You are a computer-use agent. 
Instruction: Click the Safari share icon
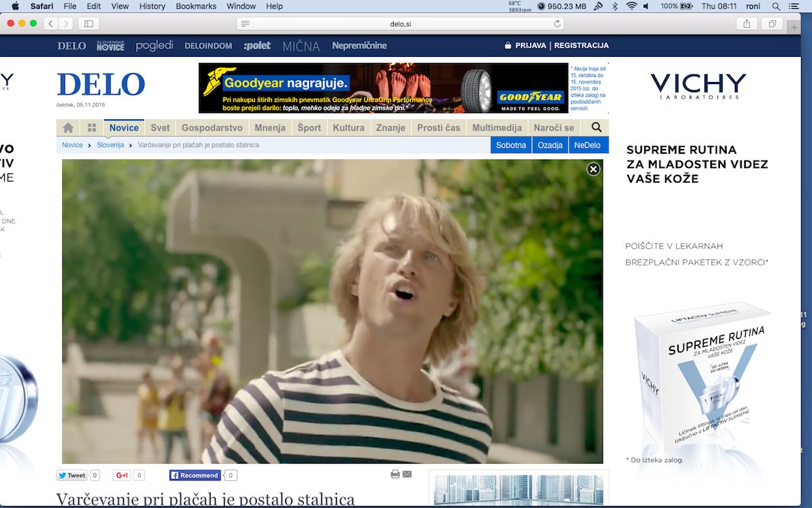[x=747, y=24]
